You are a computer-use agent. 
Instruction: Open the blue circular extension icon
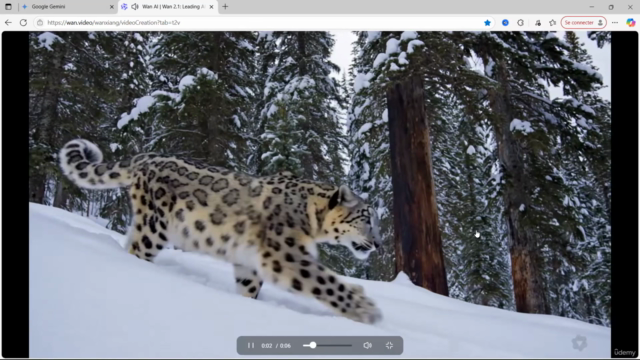[x=505, y=22]
